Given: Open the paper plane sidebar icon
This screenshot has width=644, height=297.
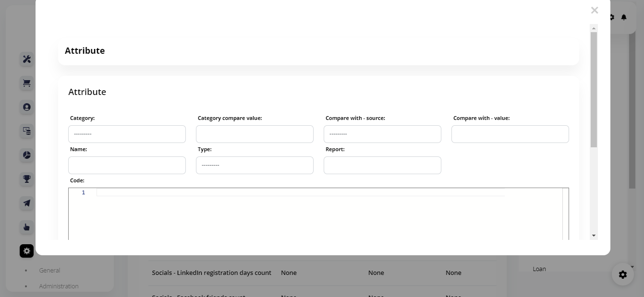Looking at the screenshot, I should click(x=27, y=203).
